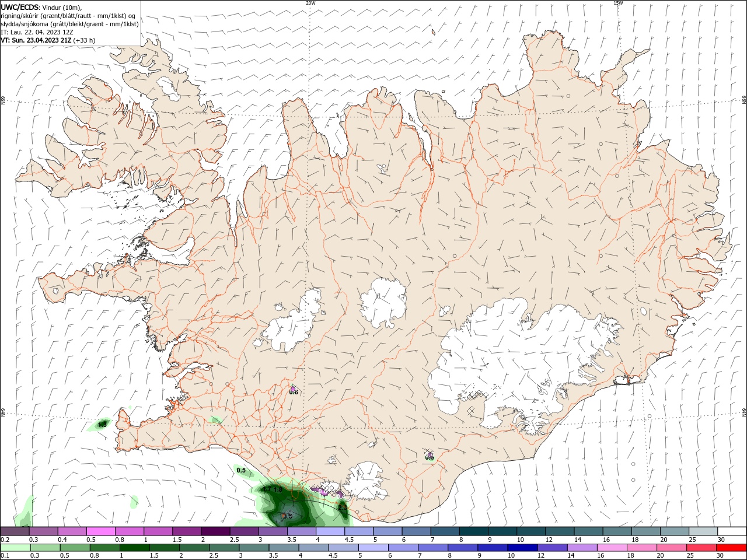Click the 'slydda/snjókoma' legend description line

[69, 24]
